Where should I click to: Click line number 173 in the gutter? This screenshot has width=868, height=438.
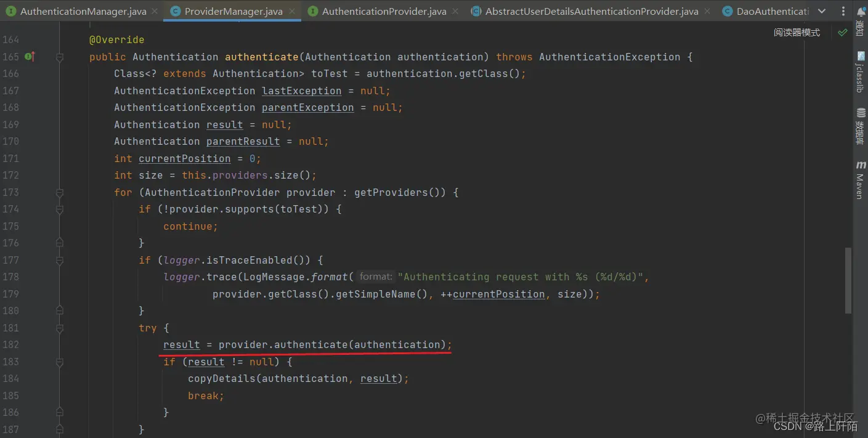pos(11,192)
